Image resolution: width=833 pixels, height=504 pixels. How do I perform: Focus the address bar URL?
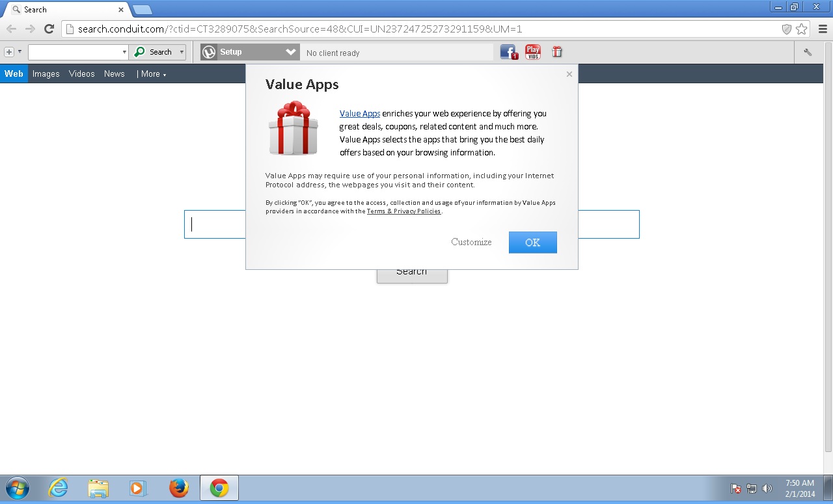tap(300, 29)
